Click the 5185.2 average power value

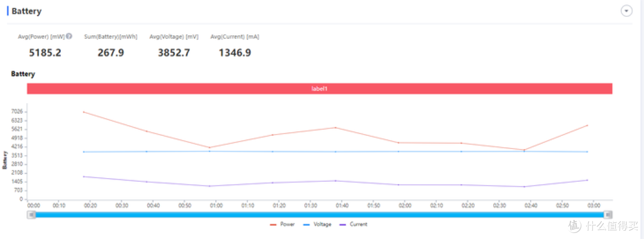(x=45, y=52)
